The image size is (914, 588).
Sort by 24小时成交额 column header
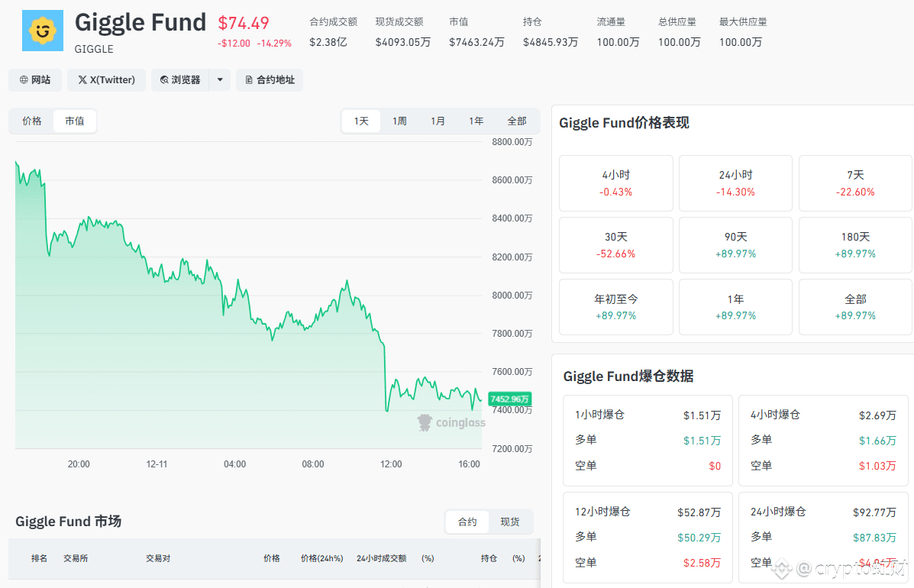(381, 559)
